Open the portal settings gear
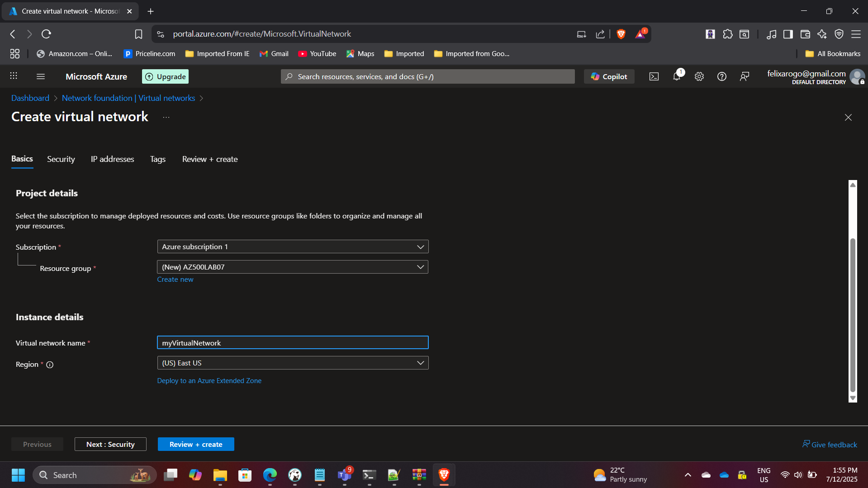This screenshot has height=488, width=868. (699, 76)
